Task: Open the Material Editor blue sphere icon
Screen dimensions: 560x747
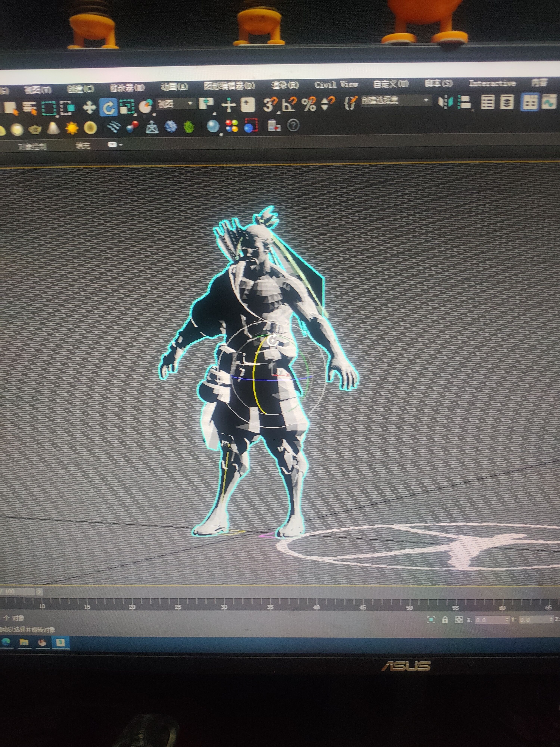Action: tap(213, 126)
